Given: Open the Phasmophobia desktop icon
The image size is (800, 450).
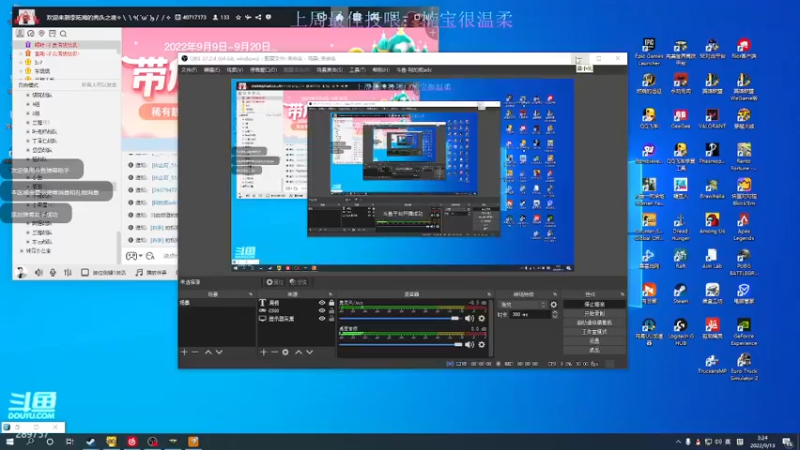Looking at the screenshot, I should point(712,154).
